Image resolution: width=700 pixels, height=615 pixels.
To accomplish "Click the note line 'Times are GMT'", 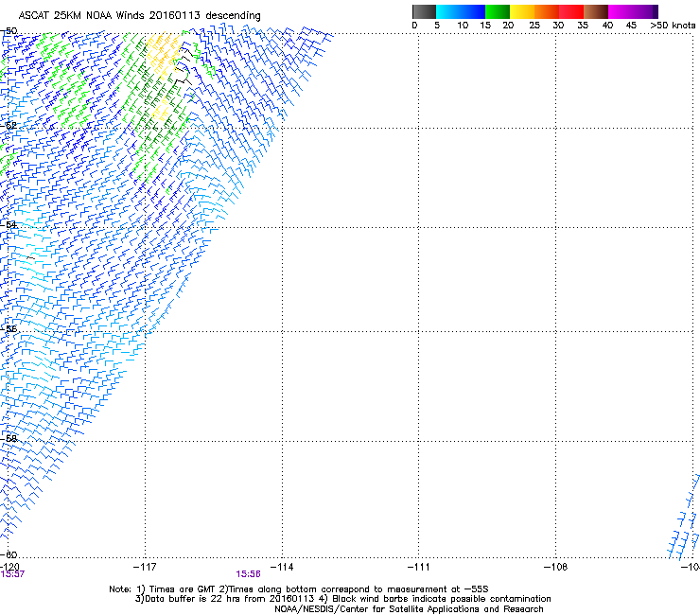I will click(183, 589).
